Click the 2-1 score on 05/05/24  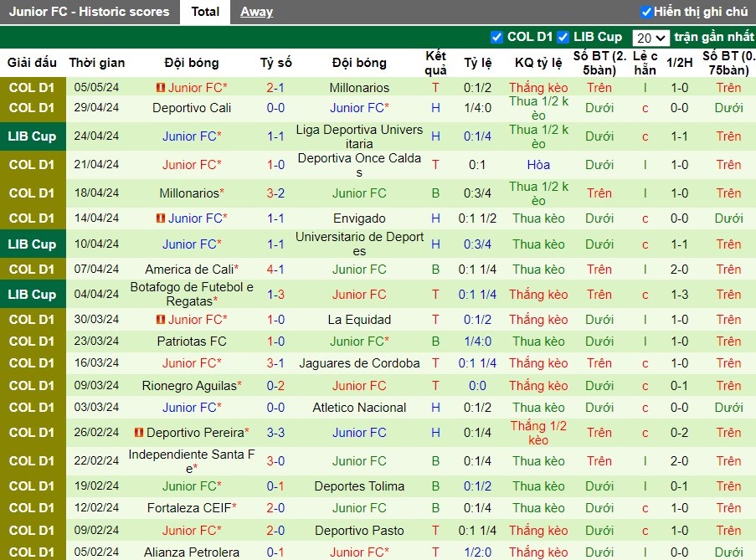(275, 88)
